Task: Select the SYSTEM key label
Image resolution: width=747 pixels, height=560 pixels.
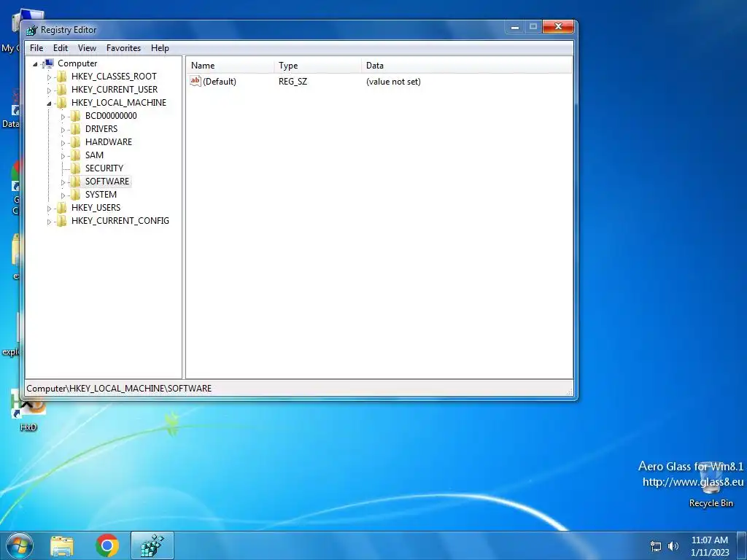Action: pos(101,194)
